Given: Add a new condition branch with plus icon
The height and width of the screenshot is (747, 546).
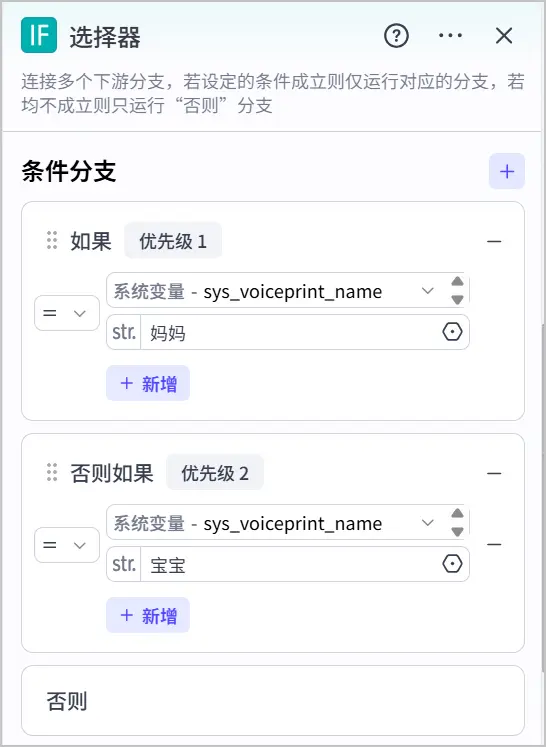Looking at the screenshot, I should 507,172.
